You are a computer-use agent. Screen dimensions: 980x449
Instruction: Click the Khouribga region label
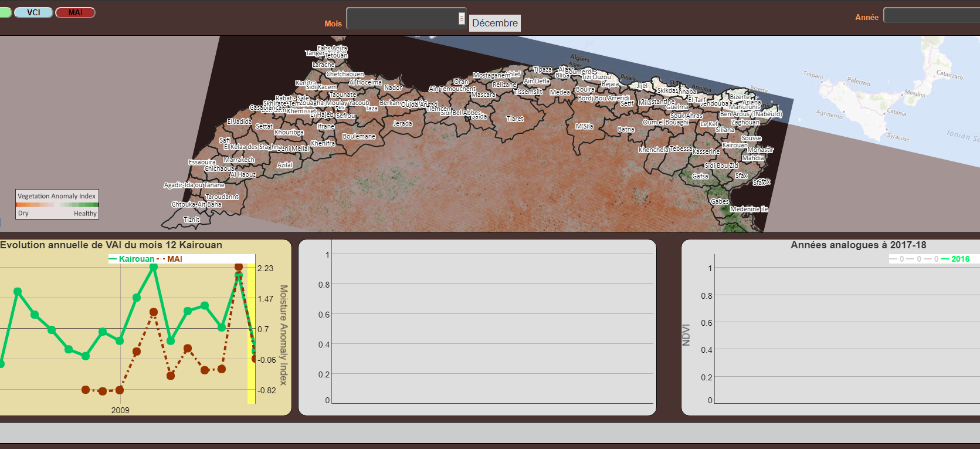pyautogui.click(x=289, y=132)
